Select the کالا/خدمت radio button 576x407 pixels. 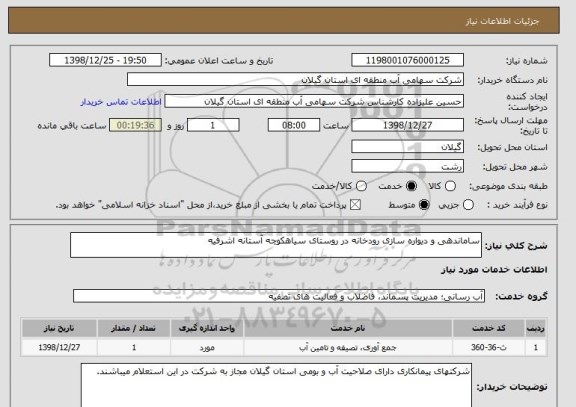[361, 186]
